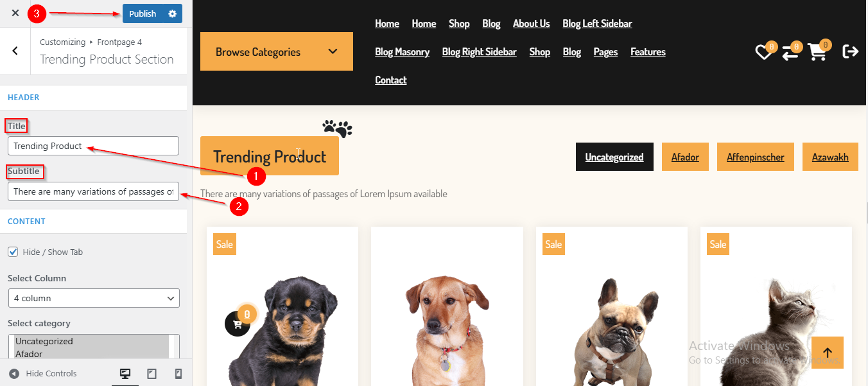Switch to desktop preview device icon
Screen dimensions: 868x386
coord(125,374)
